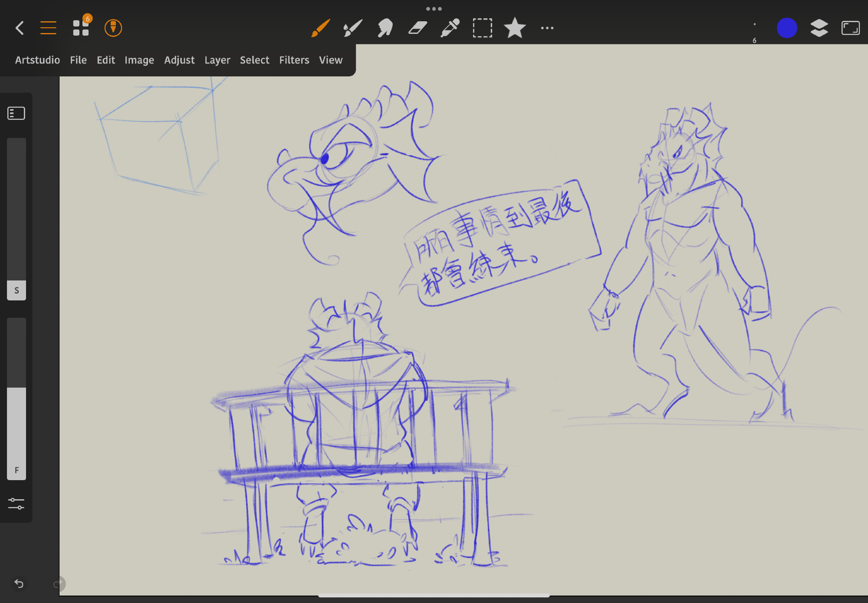Expand more tools with the three-dots button

coord(547,28)
